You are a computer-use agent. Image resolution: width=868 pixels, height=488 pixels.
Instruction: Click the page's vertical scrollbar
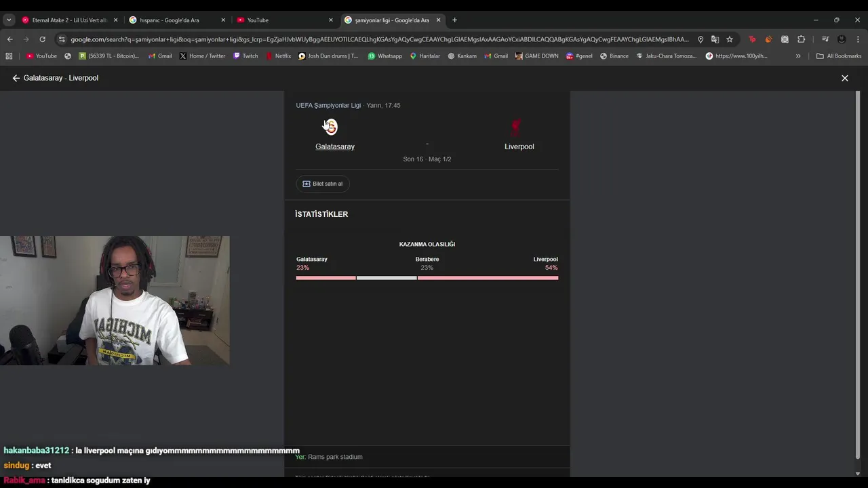coord(858,274)
